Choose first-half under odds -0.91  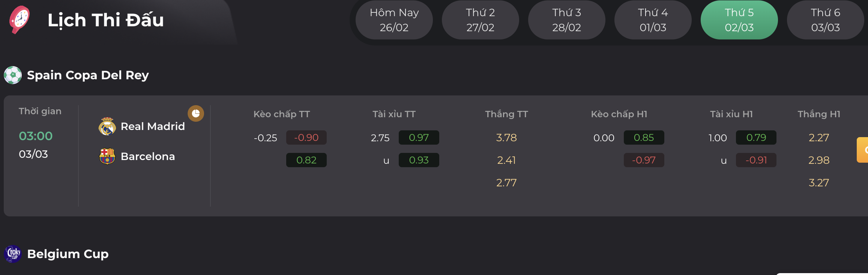click(x=756, y=160)
